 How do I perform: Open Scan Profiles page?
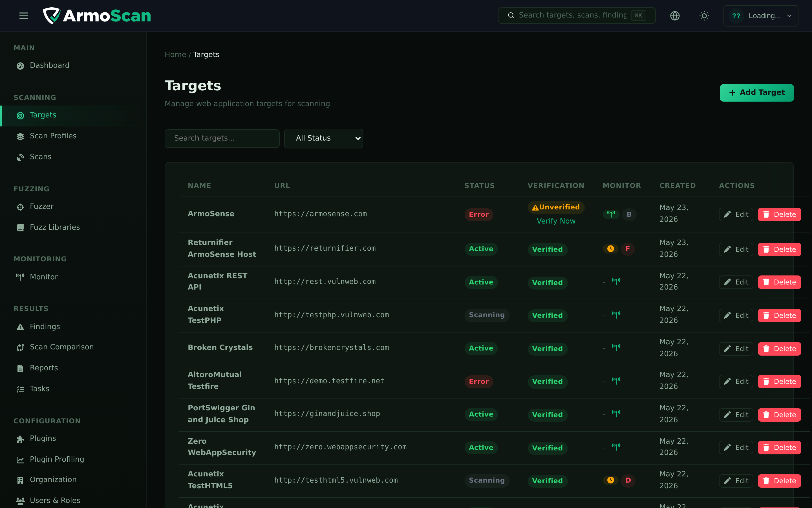(x=73, y=136)
